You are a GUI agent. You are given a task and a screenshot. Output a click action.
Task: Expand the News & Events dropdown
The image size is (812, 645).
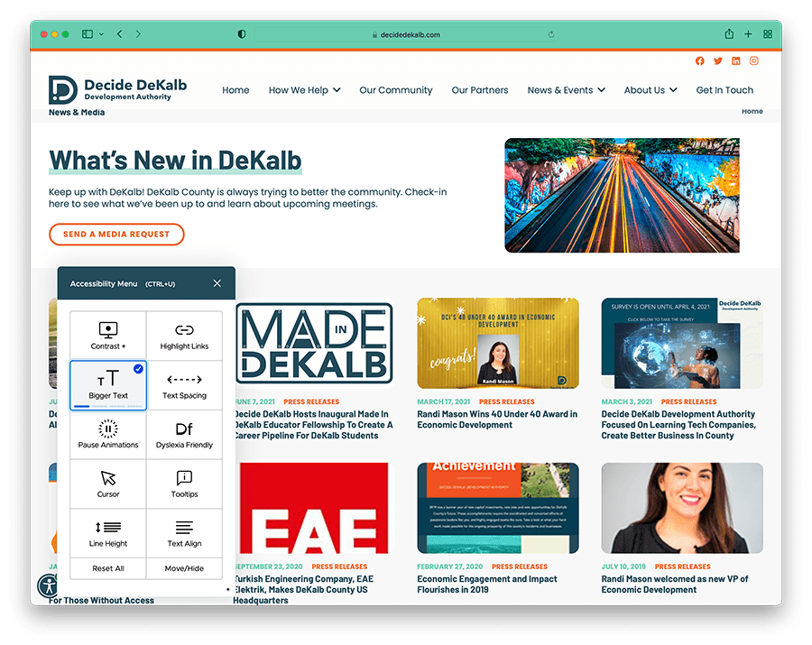point(566,90)
